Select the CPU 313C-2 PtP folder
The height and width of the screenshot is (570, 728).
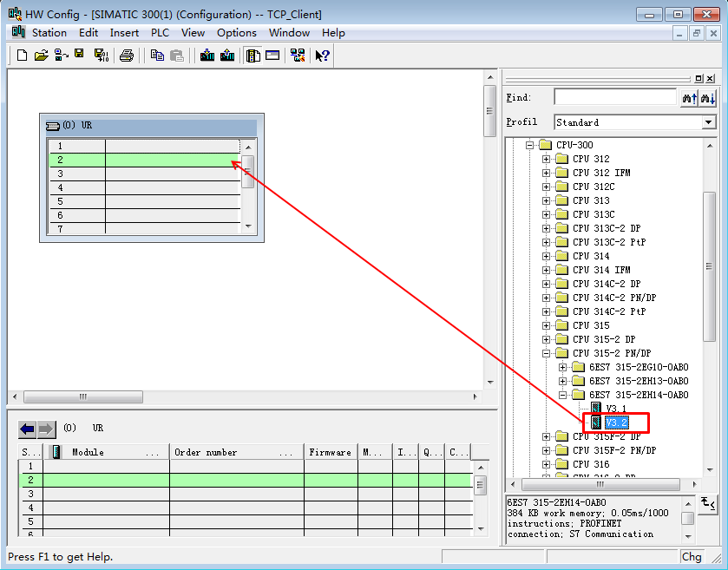point(608,242)
